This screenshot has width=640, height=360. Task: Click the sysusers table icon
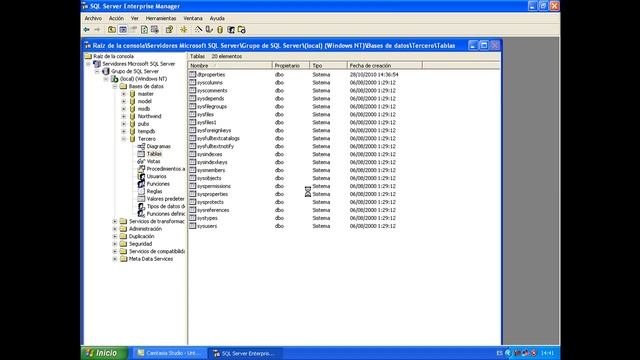[193, 226]
